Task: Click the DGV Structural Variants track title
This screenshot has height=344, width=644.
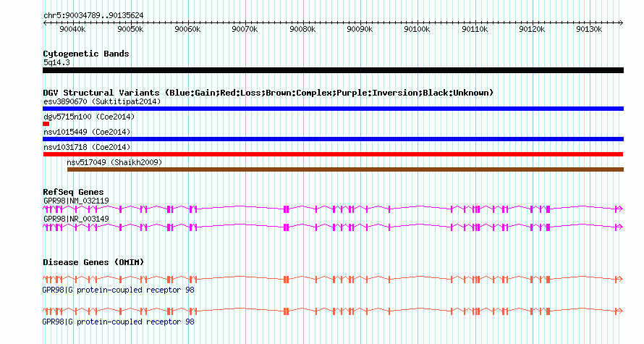Action: coord(268,93)
